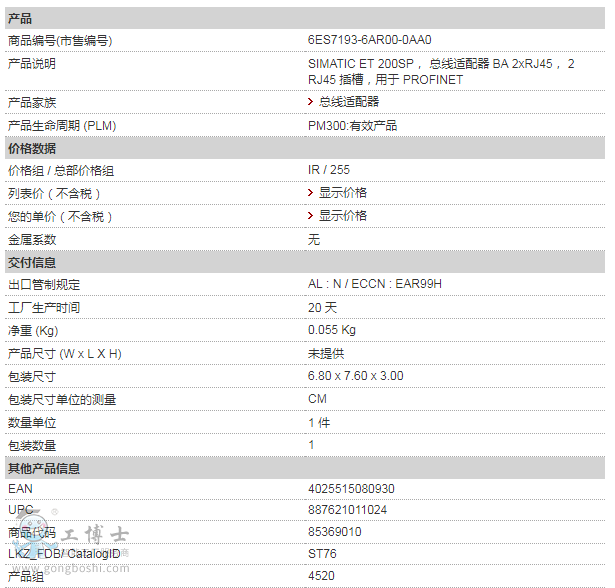Click the 包装尺寸 label
The image size is (615, 588).
point(32,377)
